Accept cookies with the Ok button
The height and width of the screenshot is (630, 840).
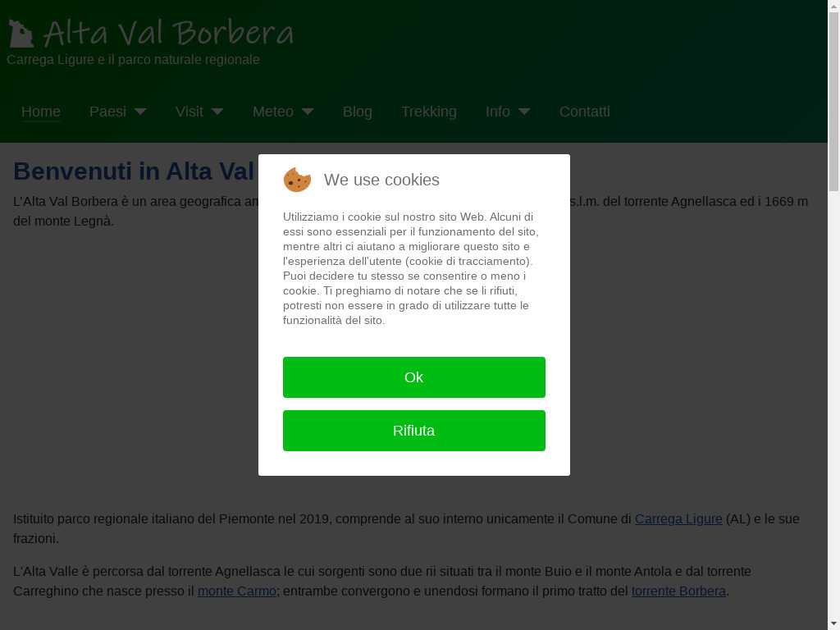click(414, 377)
